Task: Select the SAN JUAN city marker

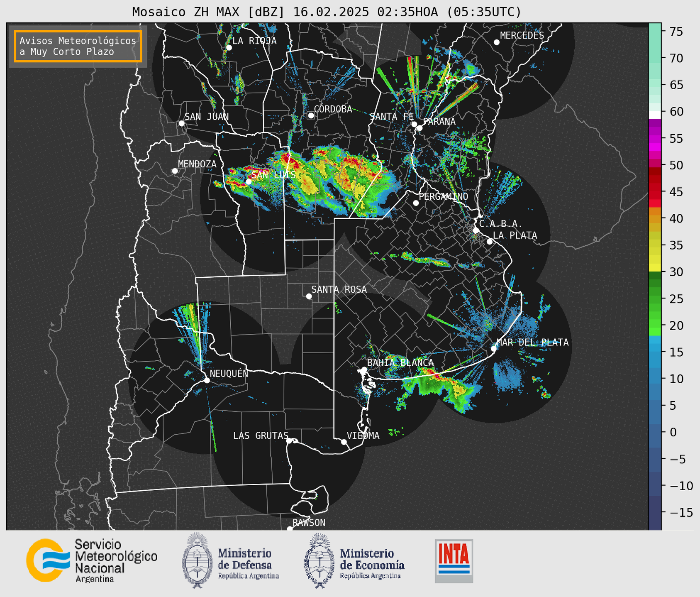Action: [181, 123]
